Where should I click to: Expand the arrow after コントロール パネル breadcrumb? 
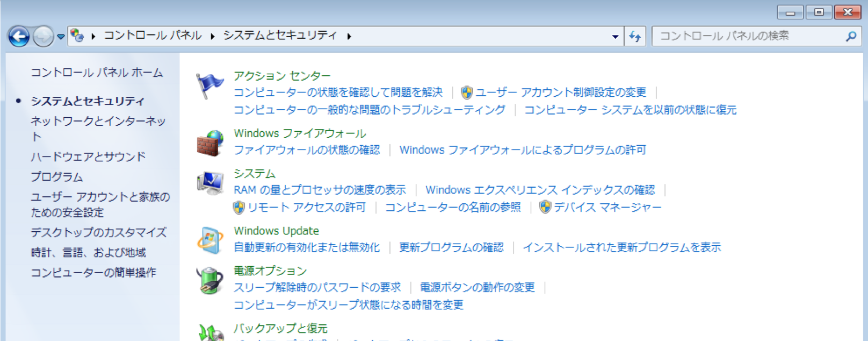point(213,36)
